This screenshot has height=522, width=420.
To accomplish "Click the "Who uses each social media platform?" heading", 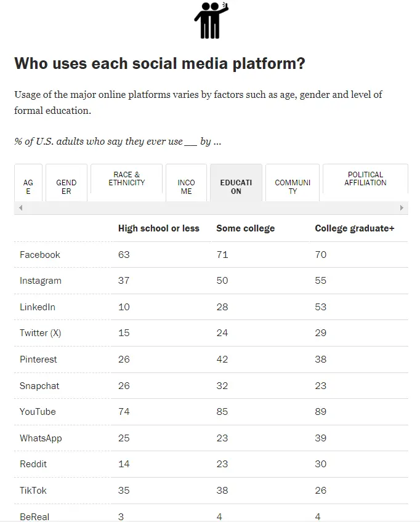I will pos(160,63).
